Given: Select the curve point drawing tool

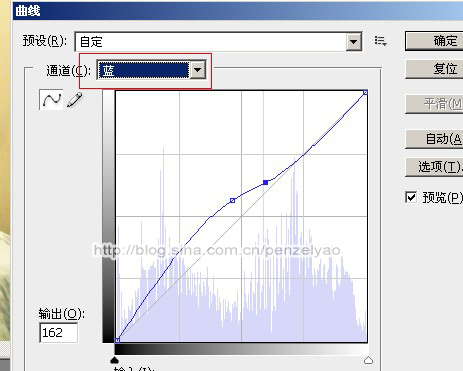Looking at the screenshot, I should [x=51, y=99].
